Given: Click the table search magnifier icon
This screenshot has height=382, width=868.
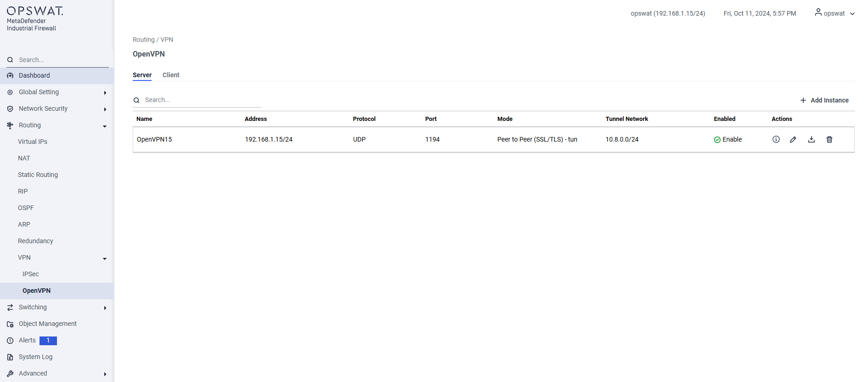Looking at the screenshot, I should tap(136, 100).
